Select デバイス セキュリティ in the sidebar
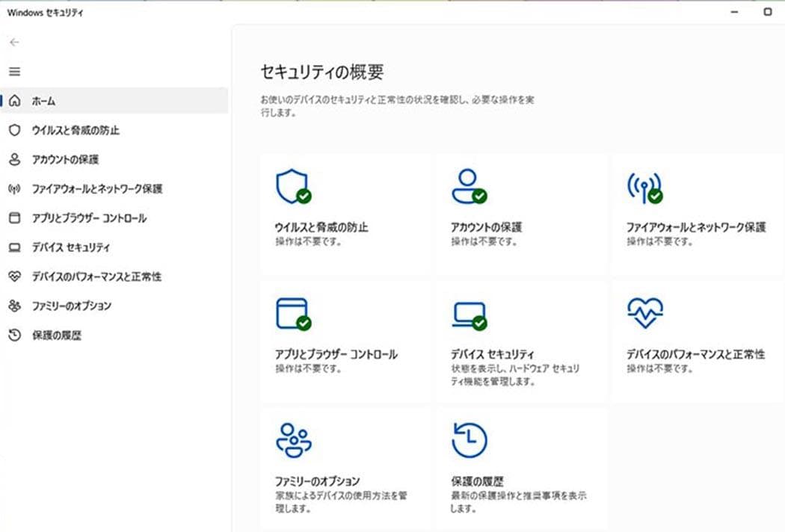The width and height of the screenshot is (785, 532). [x=66, y=247]
